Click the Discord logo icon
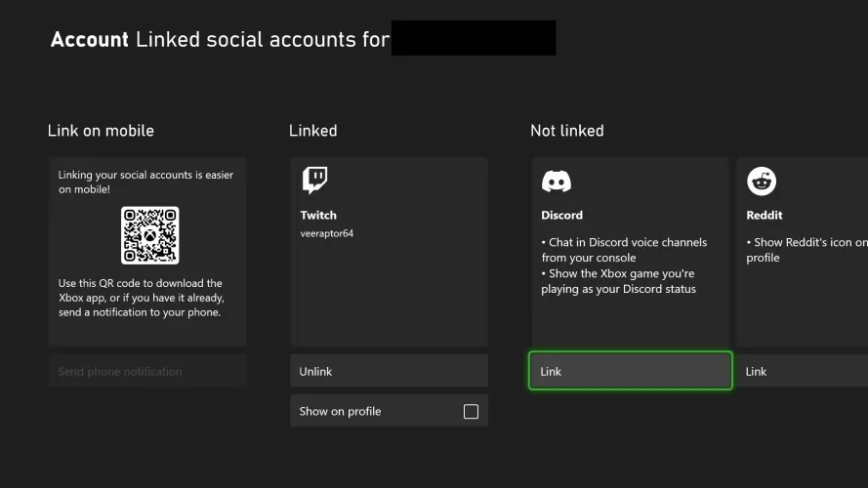 click(557, 182)
